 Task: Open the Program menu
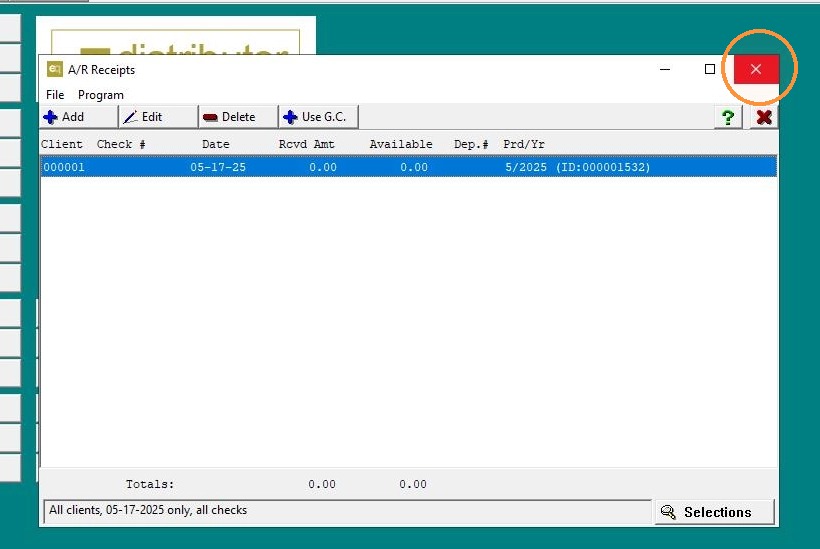click(x=100, y=95)
